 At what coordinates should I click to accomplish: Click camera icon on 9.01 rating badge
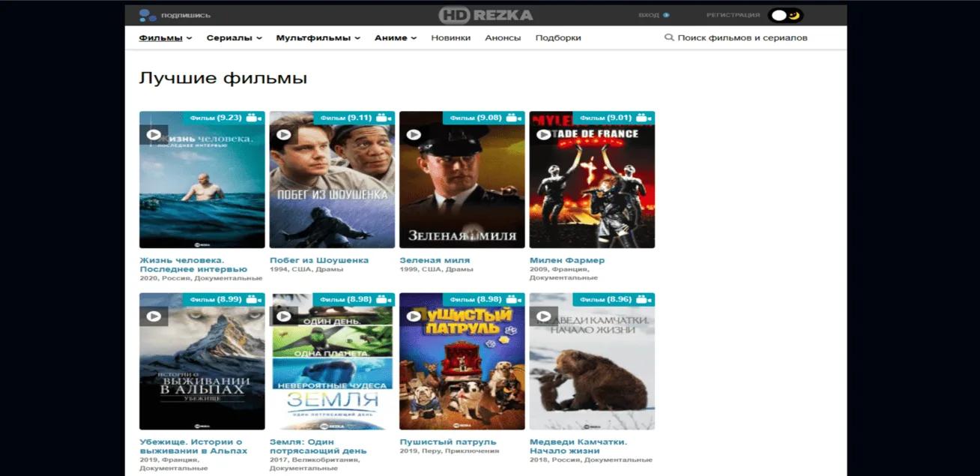click(644, 118)
